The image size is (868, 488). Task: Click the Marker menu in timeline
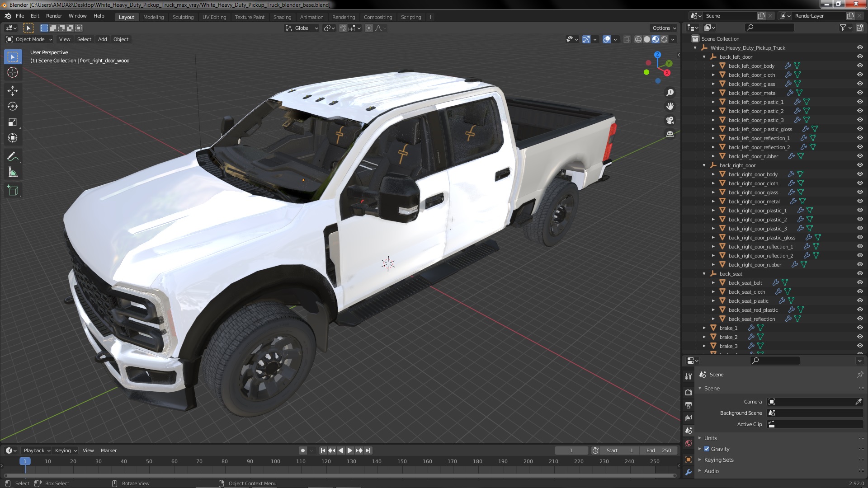click(x=108, y=450)
